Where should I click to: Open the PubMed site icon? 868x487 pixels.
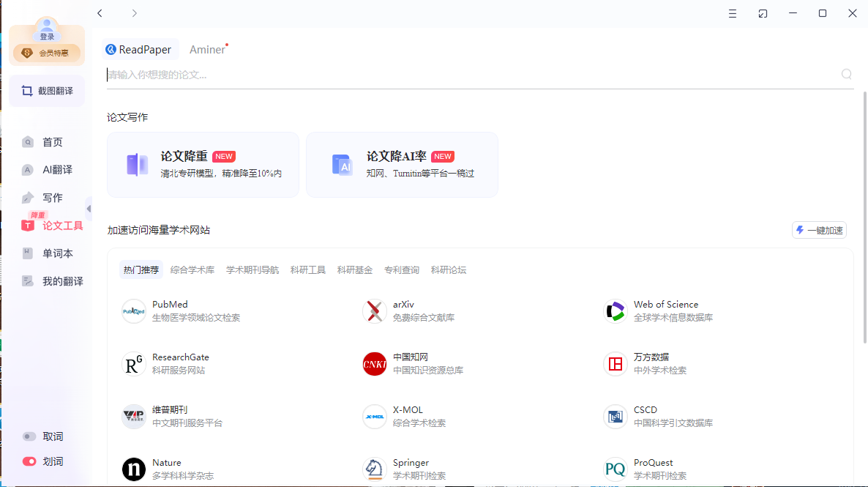pyautogui.click(x=134, y=311)
